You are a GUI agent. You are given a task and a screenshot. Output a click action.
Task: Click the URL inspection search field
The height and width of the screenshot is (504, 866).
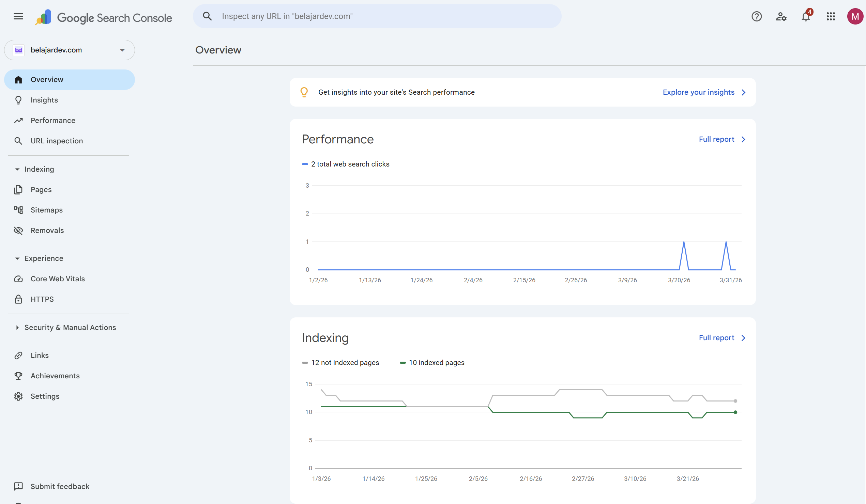pos(378,16)
